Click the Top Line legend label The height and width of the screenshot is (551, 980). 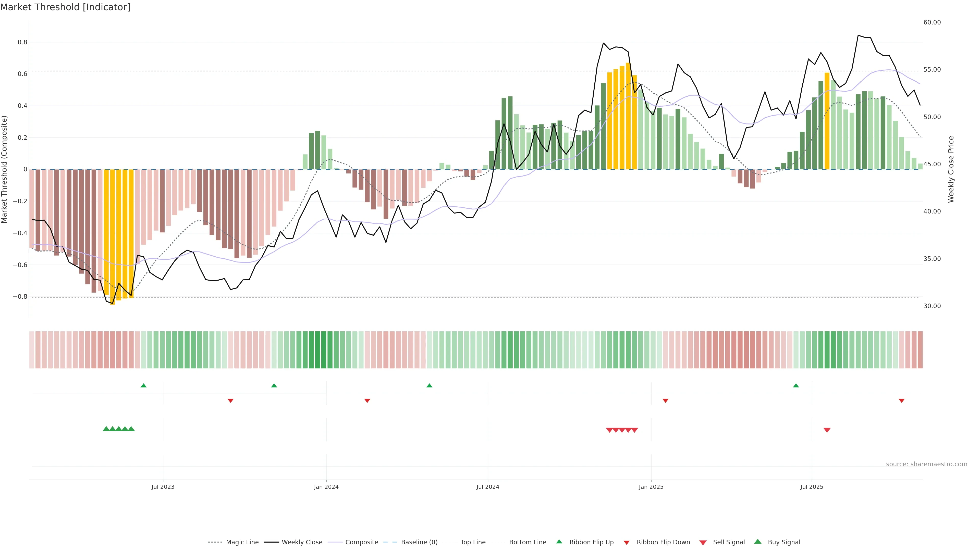[473, 542]
